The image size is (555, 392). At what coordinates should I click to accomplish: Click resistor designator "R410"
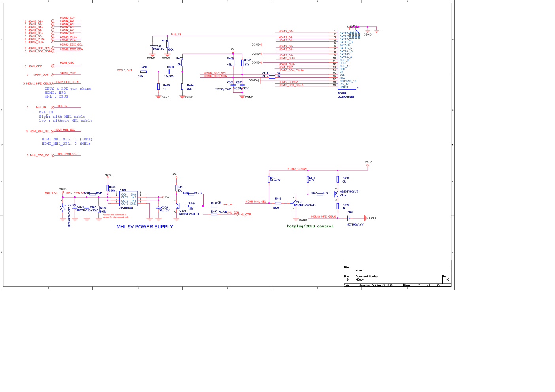(143, 67)
